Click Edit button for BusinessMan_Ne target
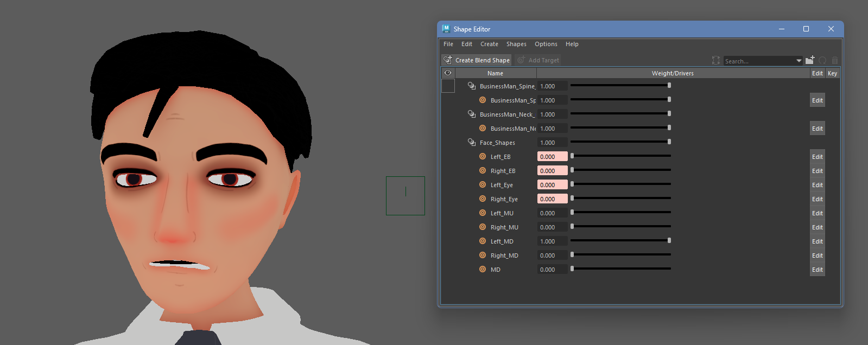868x345 pixels. [x=818, y=128]
